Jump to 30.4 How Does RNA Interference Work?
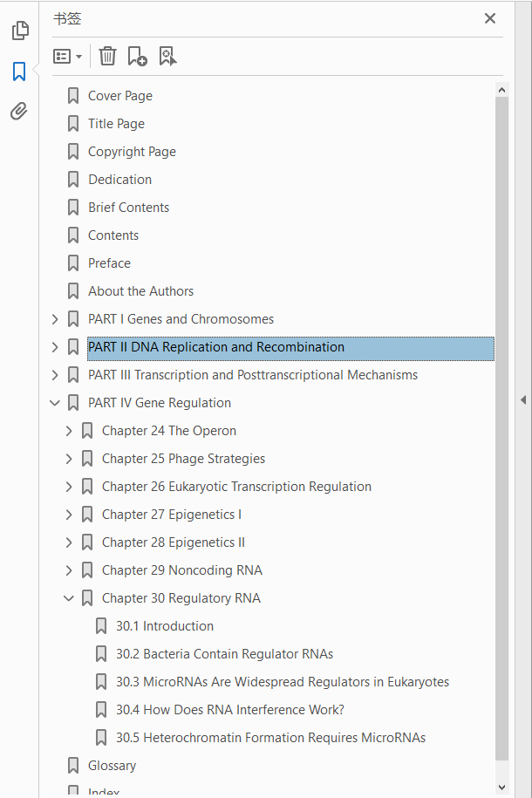Screen dimensions: 532x798 [229, 710]
